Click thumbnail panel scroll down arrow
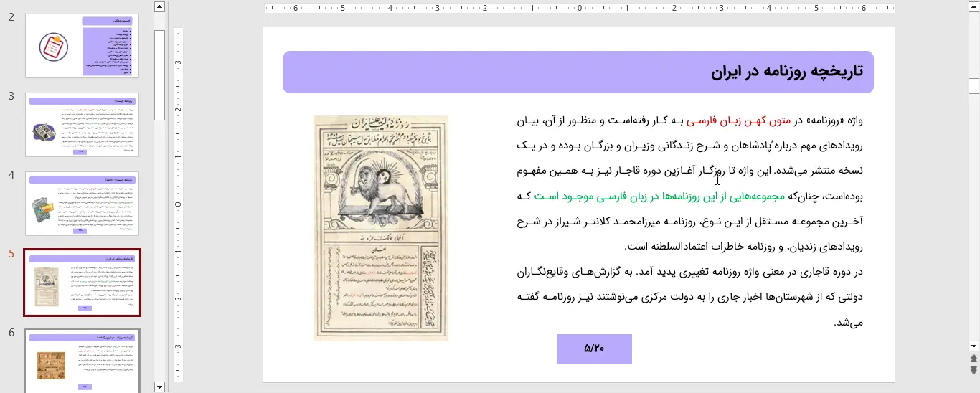The width and height of the screenshot is (980, 393). point(159,387)
